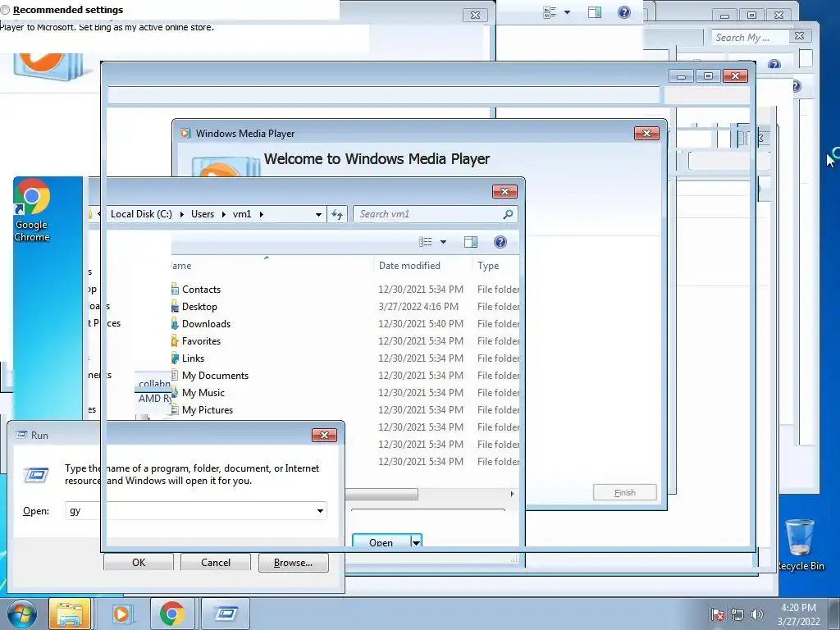Navigate to Local Disk (C:) breadcrumb
This screenshot has height=630, width=840.
click(141, 214)
